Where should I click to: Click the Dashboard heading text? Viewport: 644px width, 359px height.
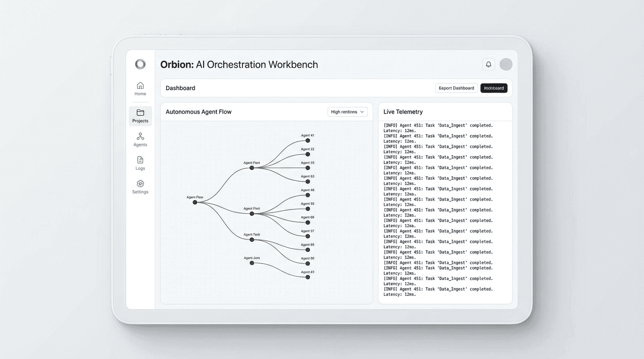pyautogui.click(x=180, y=88)
